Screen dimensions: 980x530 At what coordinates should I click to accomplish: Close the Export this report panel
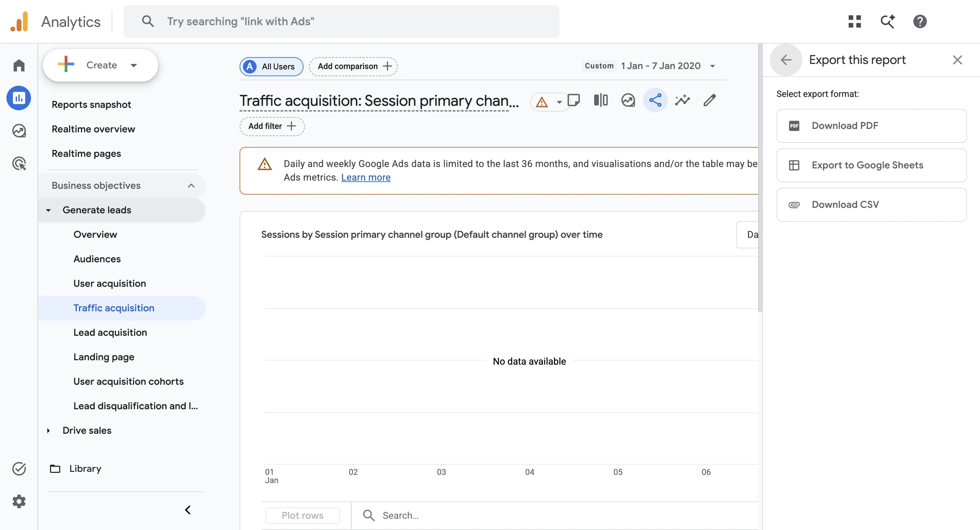[957, 60]
